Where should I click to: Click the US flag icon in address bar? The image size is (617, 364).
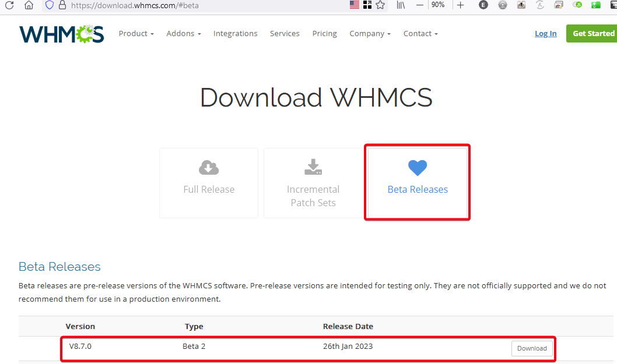tap(355, 5)
